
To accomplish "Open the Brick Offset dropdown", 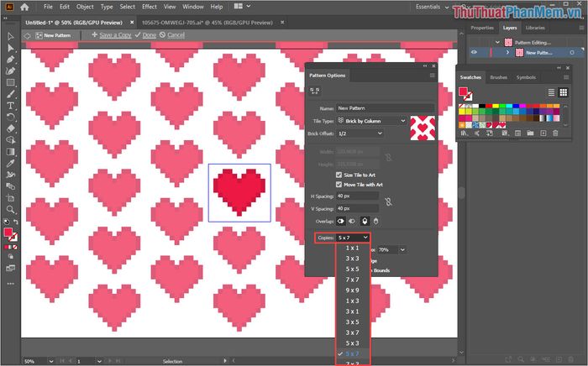I will tap(360, 133).
